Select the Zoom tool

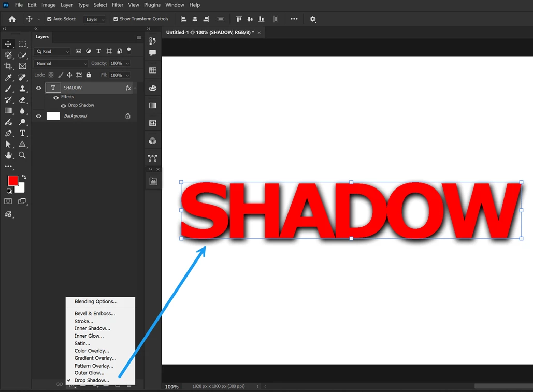click(22, 155)
